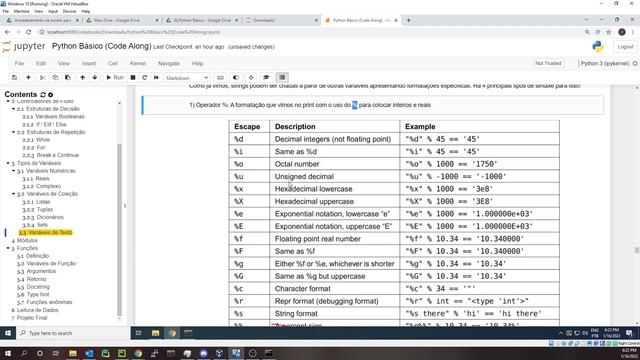
Task: Click the guest taskbar search box
Action: pos(73,333)
